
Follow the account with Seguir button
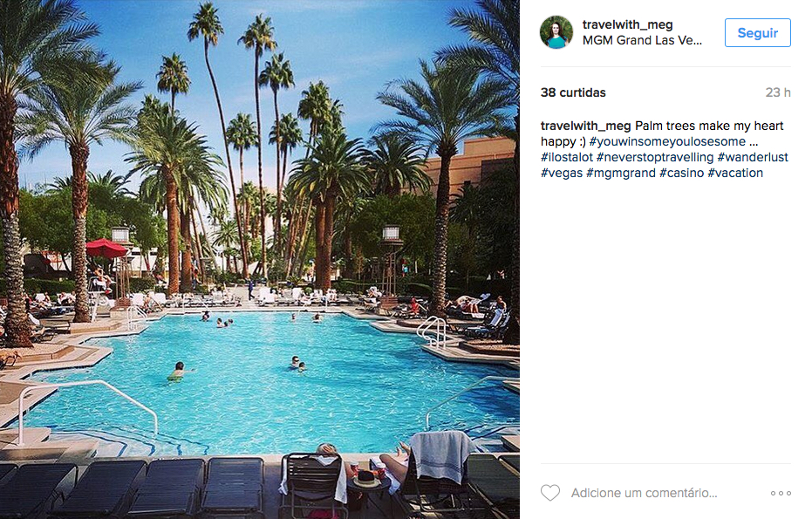pos(757,32)
